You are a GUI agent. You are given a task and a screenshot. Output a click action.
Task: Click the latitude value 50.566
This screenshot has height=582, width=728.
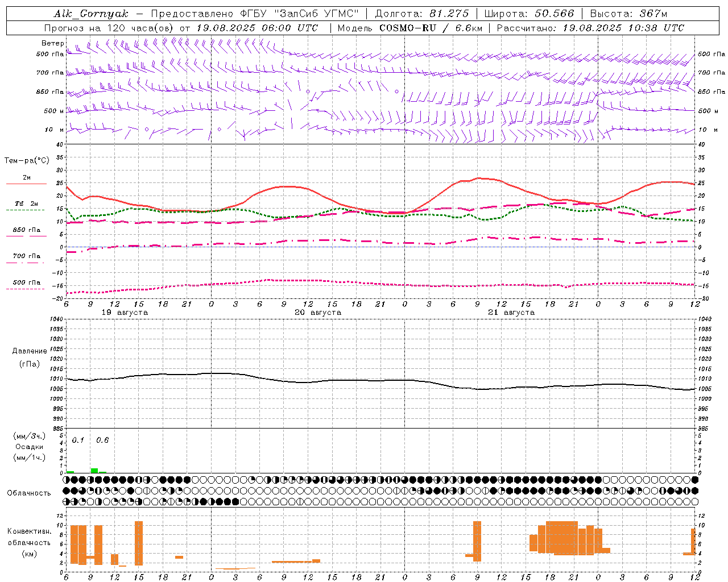[554, 14]
